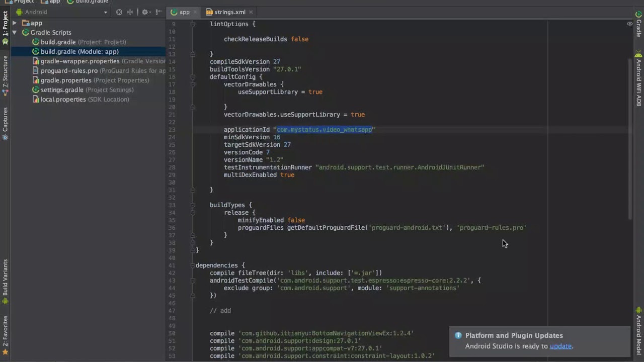Click the app breadcrumb in navigation bar

click(x=51, y=2)
